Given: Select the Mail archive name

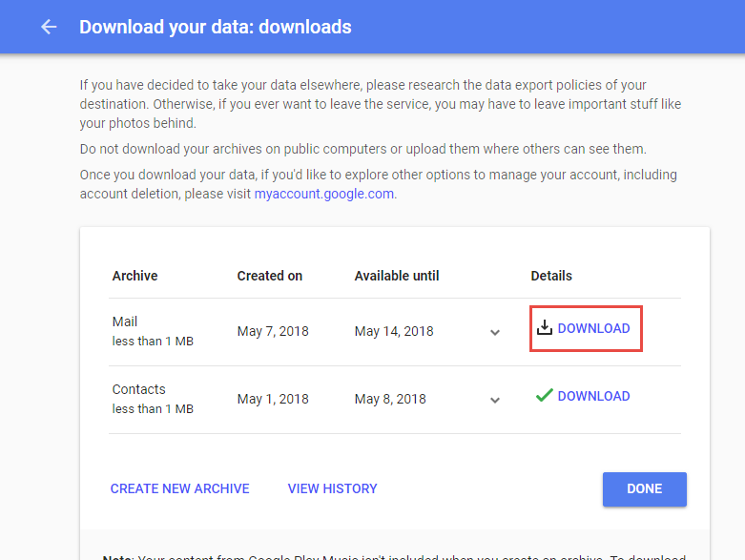Looking at the screenshot, I should (x=125, y=321).
